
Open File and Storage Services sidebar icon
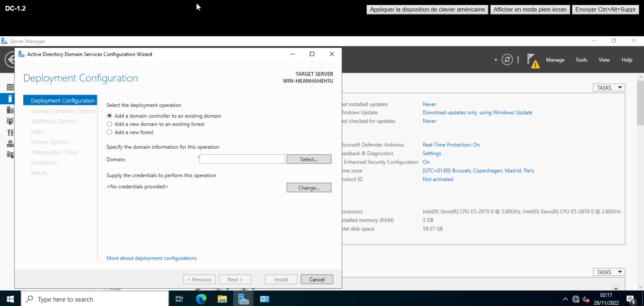point(10,155)
